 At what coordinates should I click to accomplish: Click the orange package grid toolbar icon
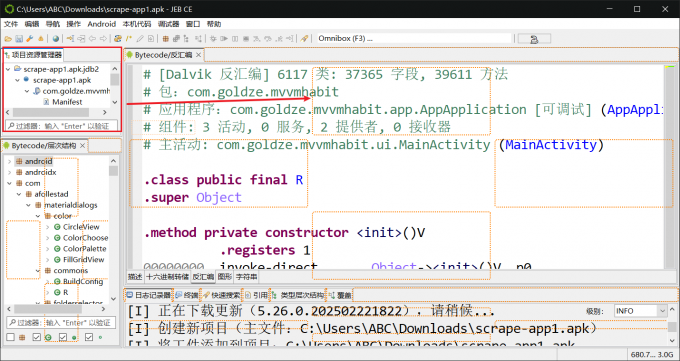pyautogui.click(x=165, y=39)
